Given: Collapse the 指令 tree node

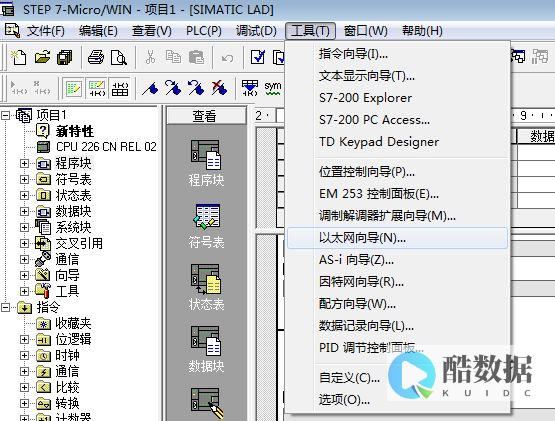Looking at the screenshot, I should [5, 307].
